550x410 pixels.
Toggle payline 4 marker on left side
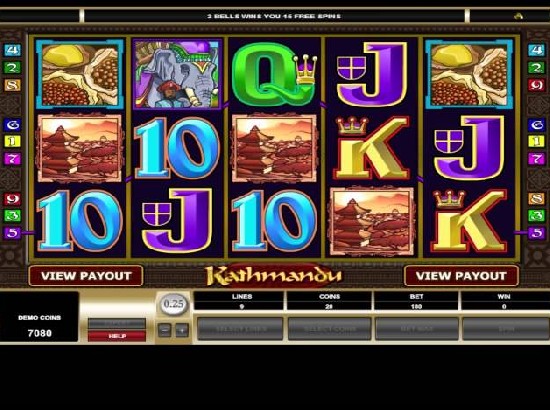12,50
